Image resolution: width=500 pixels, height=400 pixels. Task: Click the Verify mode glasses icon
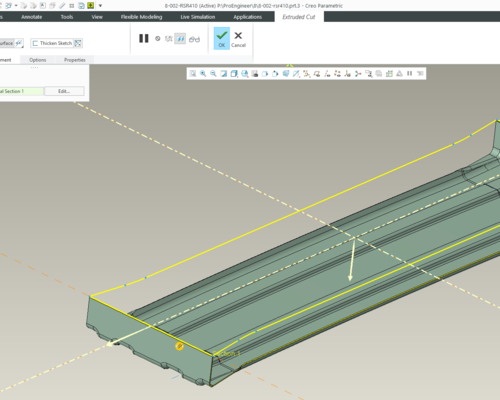194,39
